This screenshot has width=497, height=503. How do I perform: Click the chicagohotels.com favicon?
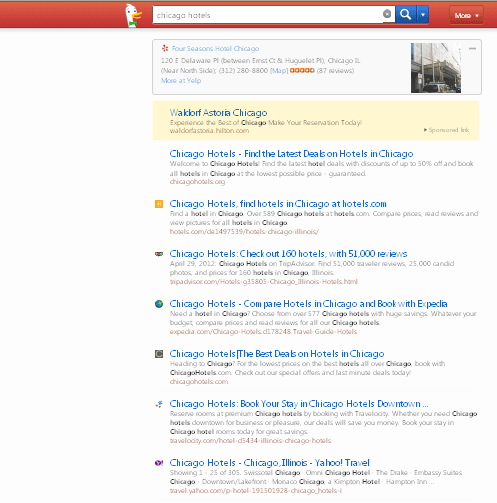click(x=159, y=354)
